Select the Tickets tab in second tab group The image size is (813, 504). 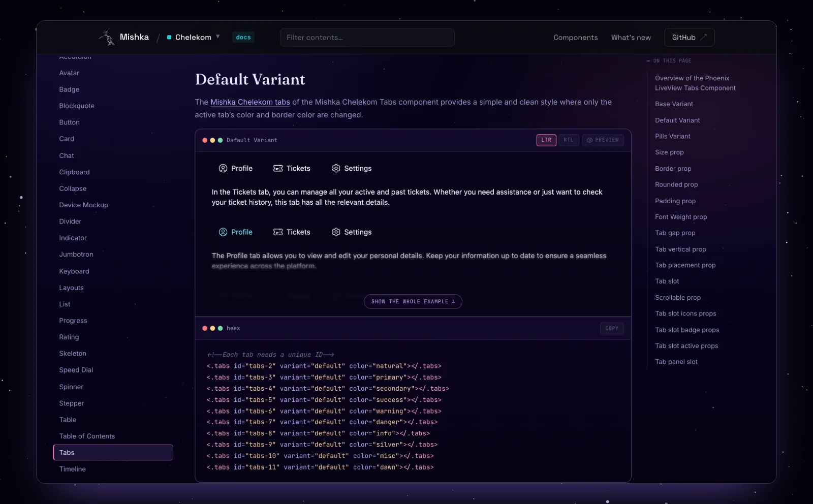pos(292,232)
